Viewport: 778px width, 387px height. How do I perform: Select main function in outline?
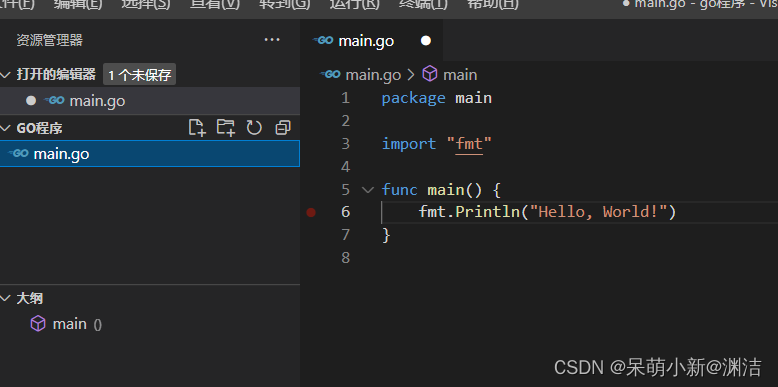click(x=150, y=324)
